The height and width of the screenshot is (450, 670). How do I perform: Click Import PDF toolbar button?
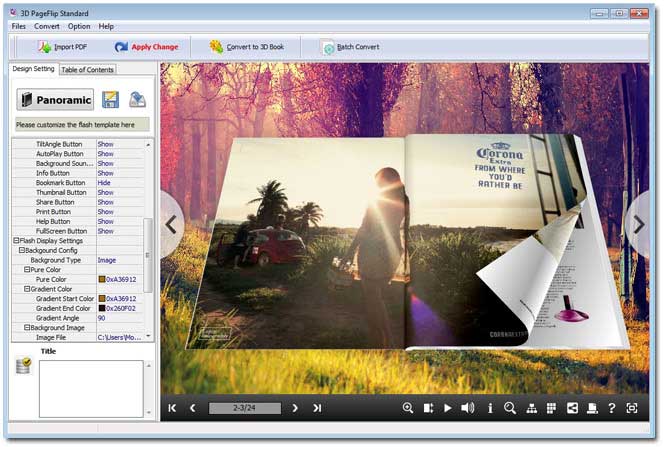tap(62, 47)
